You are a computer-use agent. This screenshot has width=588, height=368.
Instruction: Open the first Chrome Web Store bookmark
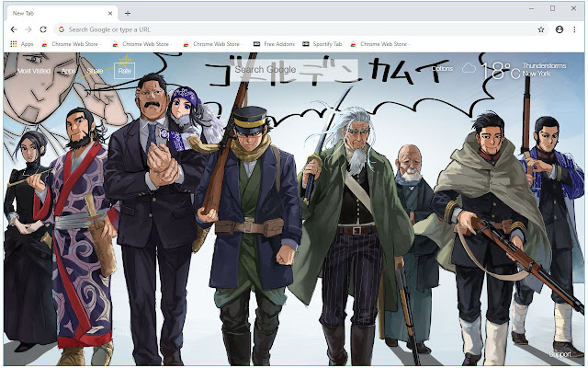tap(71, 44)
